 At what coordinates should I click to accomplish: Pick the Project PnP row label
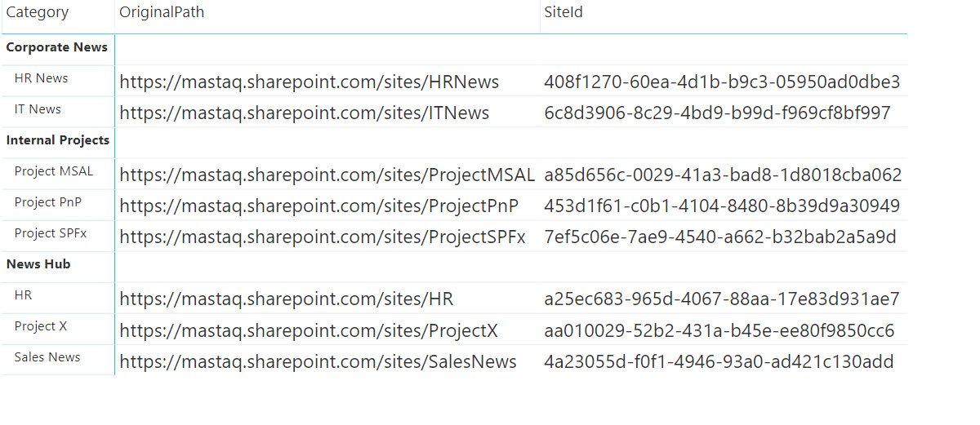pyautogui.click(x=48, y=202)
